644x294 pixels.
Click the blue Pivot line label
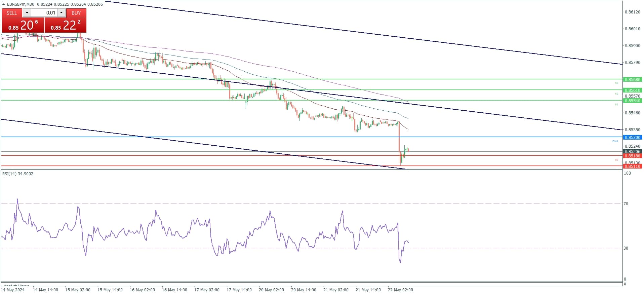click(x=615, y=141)
